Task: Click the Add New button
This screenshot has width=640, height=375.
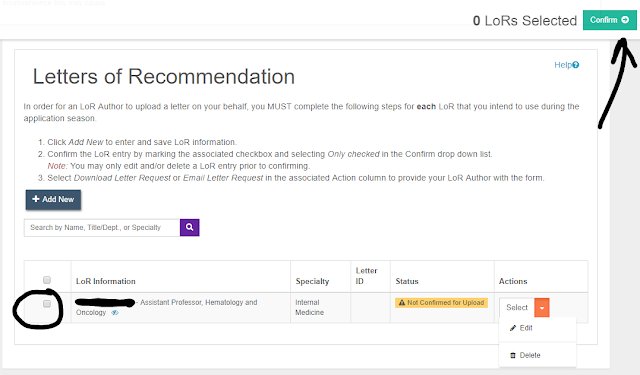Action: (x=53, y=200)
